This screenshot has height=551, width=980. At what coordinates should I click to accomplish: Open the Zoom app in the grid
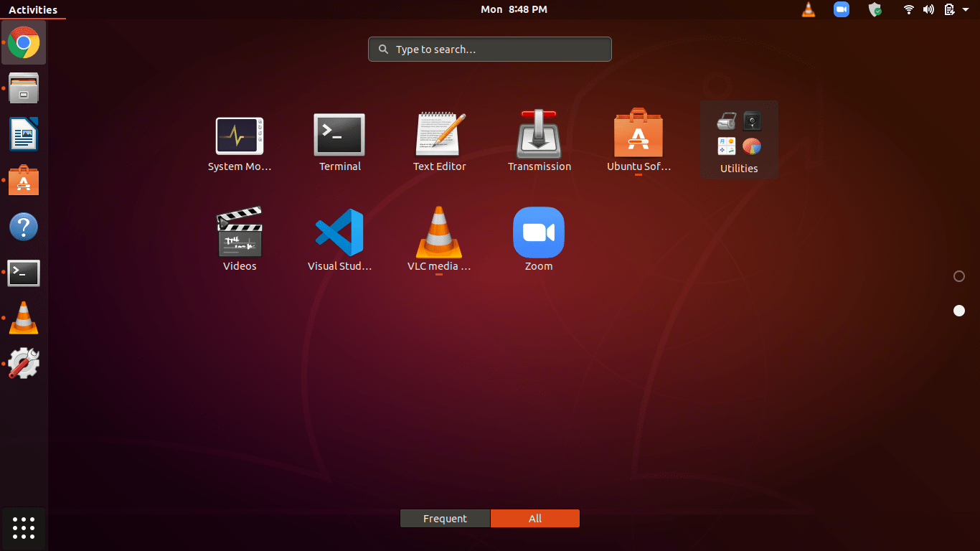click(x=539, y=240)
